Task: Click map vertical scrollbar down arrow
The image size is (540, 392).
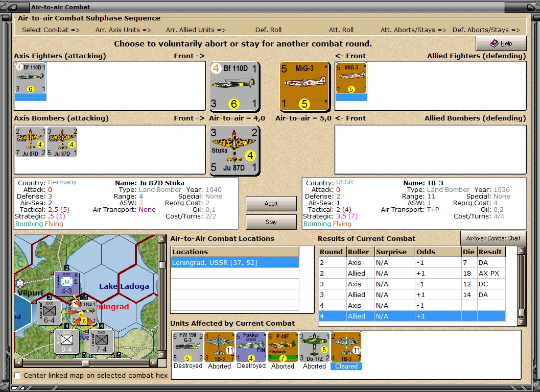Action: (162, 355)
